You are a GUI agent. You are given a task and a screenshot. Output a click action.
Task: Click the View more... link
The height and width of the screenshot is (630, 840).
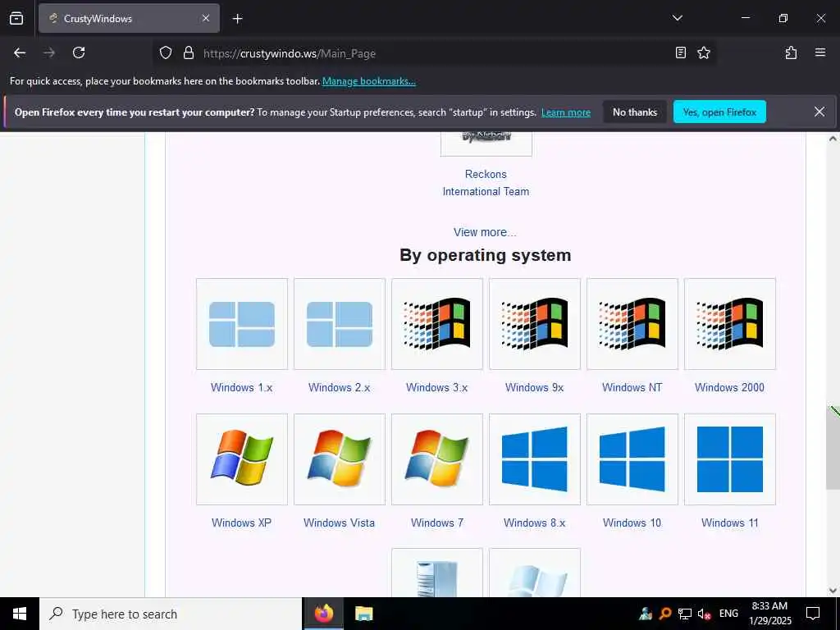coord(485,232)
